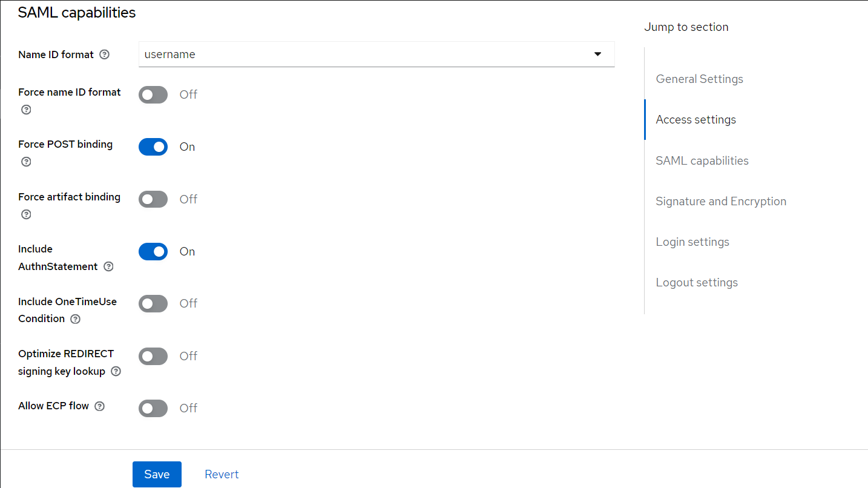Open the Name ID format dropdown

tap(376, 54)
